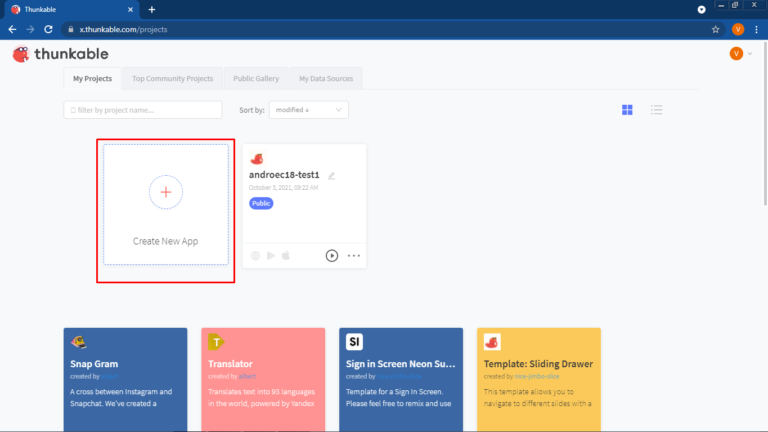Click the site lock icon in address bar
Viewport: 768px width, 432px height.
click(x=71, y=29)
